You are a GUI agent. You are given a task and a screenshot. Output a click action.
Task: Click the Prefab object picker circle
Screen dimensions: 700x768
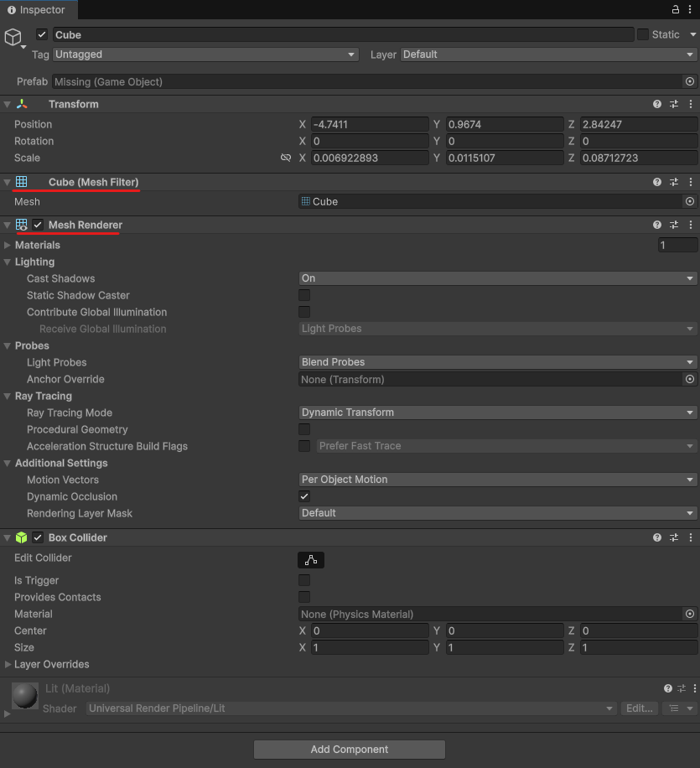pos(690,81)
